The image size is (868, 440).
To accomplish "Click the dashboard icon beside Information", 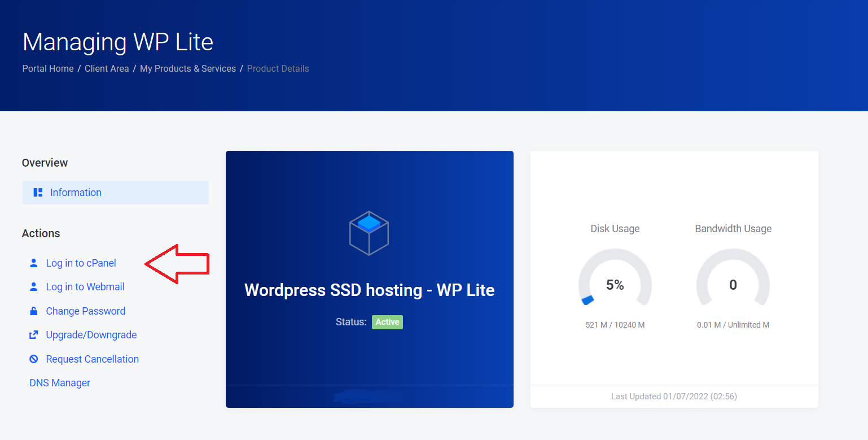I will tap(38, 193).
